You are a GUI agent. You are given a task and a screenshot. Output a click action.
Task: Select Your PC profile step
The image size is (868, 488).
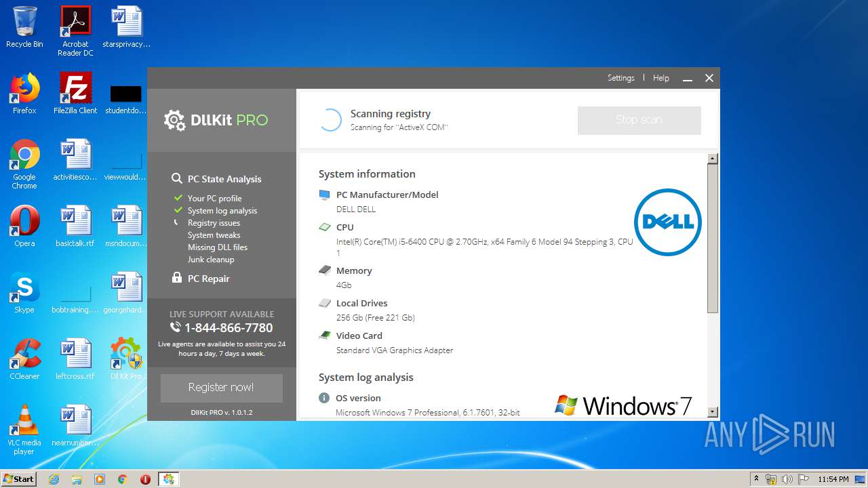coord(214,199)
